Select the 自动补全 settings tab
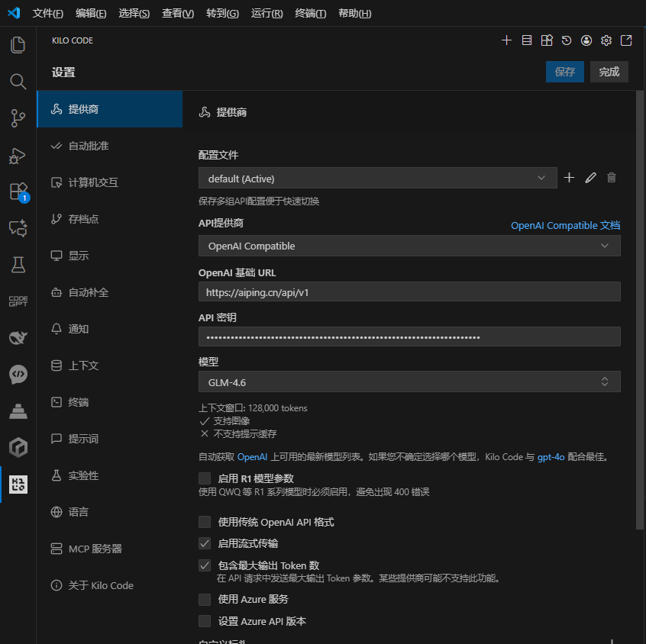This screenshot has width=646, height=644. (110, 292)
